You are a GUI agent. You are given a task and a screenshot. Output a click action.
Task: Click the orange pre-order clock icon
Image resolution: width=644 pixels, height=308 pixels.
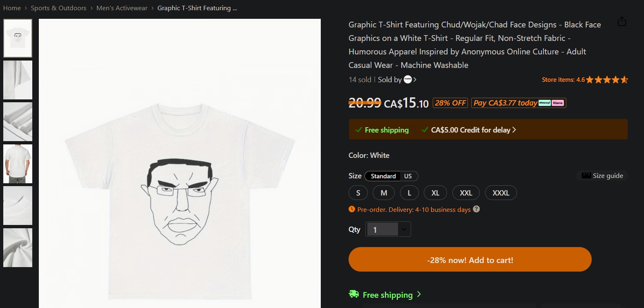click(352, 209)
